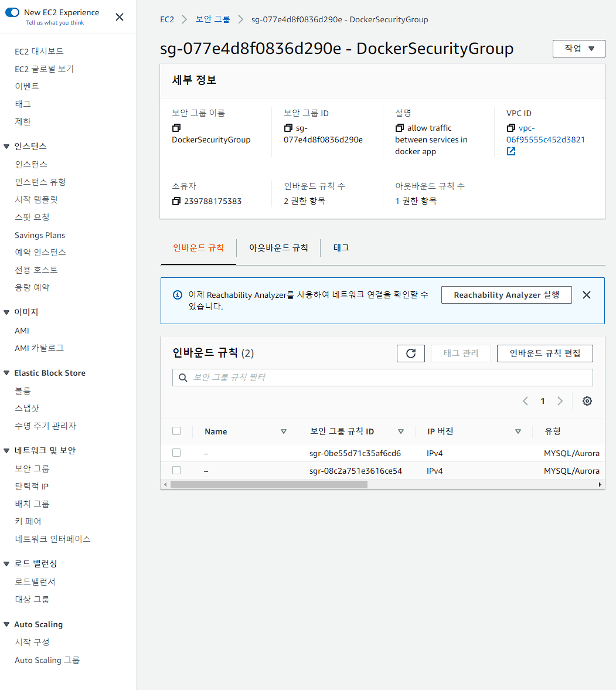This screenshot has width=616, height=690.
Task: Open EC2 대시보드 in sidebar
Action: click(39, 52)
